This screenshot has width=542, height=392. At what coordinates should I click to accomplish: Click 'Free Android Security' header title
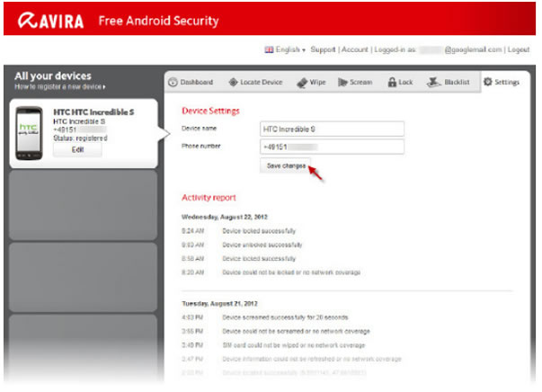pyautogui.click(x=159, y=21)
